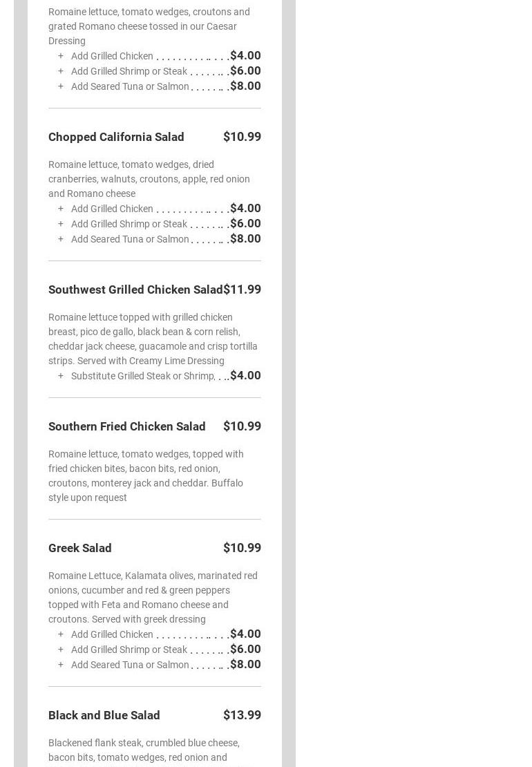Click Southern Fried Chicken Salad's description text
Viewport: 532px width, 767px height.
click(146, 475)
